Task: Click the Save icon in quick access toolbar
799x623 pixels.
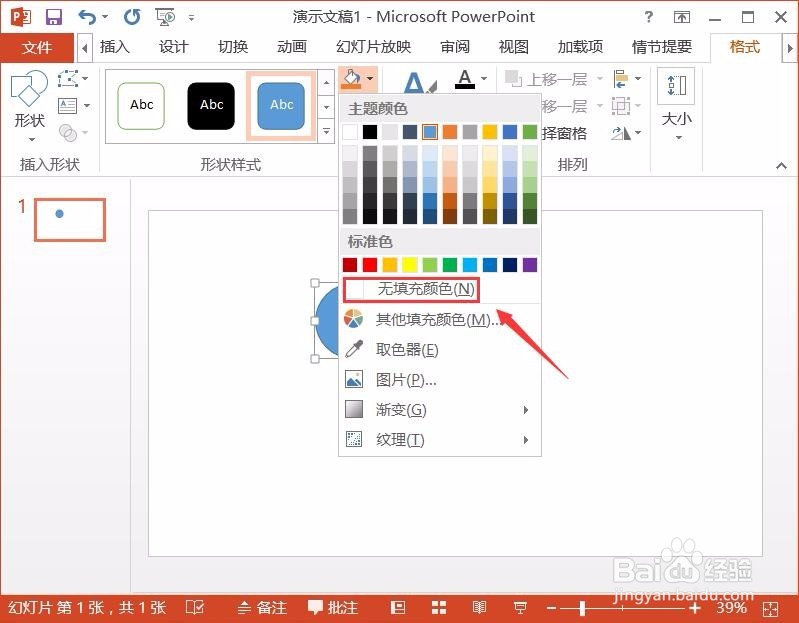Action: (54, 17)
